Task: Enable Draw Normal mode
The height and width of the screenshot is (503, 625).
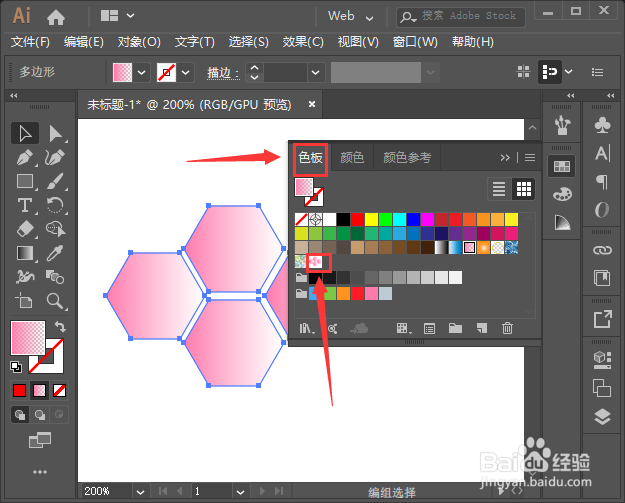Action: point(20,415)
